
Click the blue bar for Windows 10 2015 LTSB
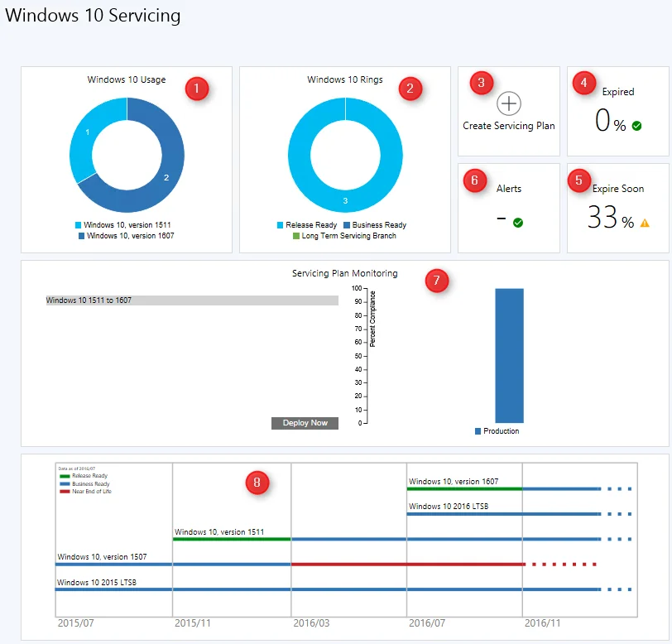pos(328,589)
